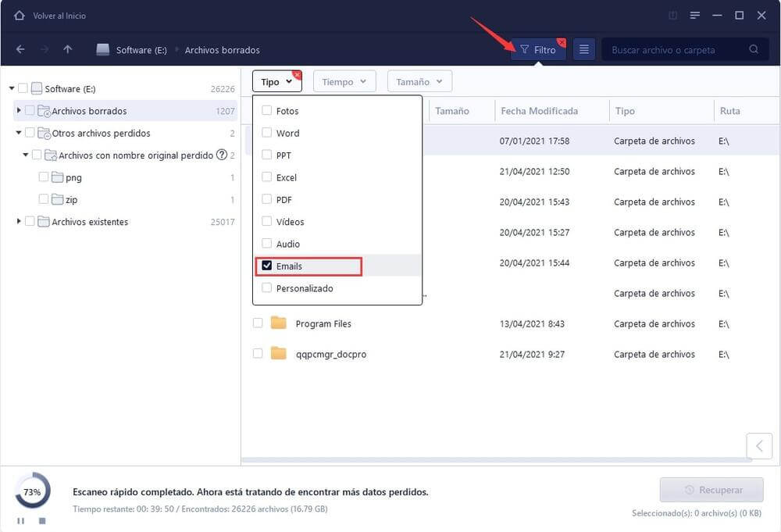Click the Archivos existentes folder icon
This screenshot has width=781, height=532.
44,221
